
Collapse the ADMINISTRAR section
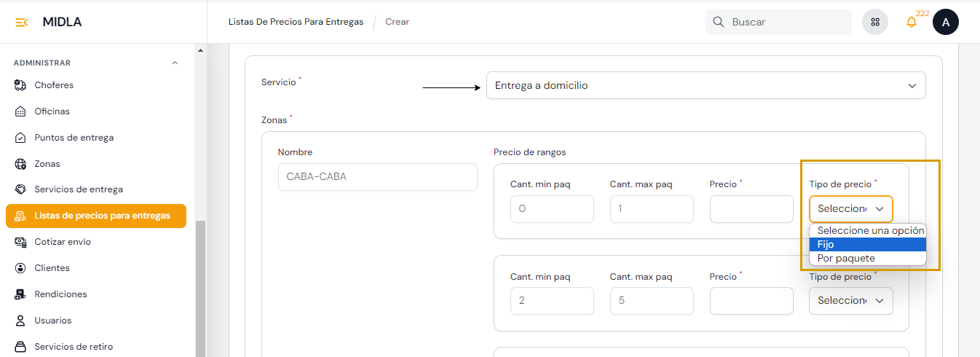tap(175, 63)
